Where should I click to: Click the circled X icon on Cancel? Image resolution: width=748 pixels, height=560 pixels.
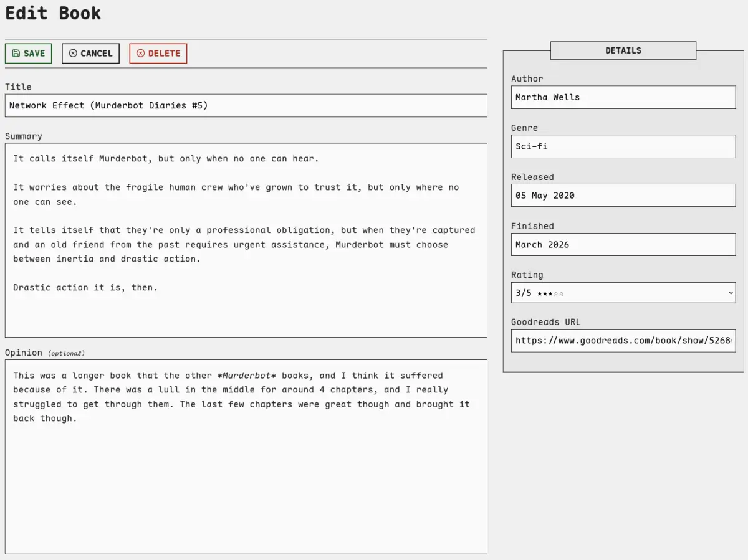tap(73, 54)
